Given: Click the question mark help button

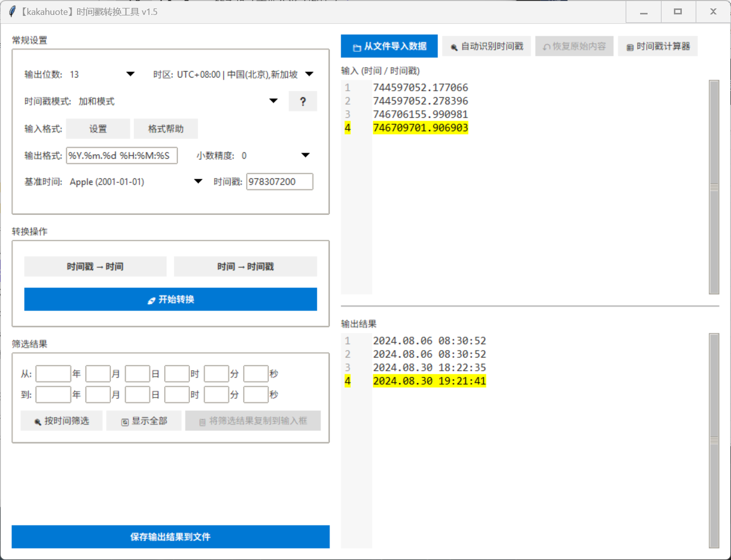Looking at the screenshot, I should point(302,101).
